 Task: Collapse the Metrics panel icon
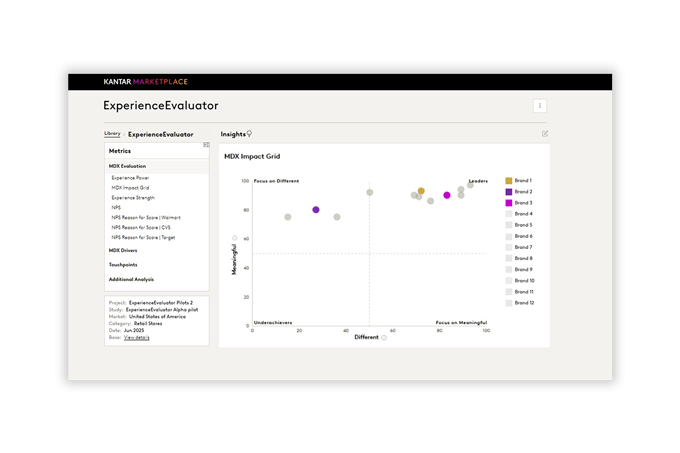(x=206, y=145)
